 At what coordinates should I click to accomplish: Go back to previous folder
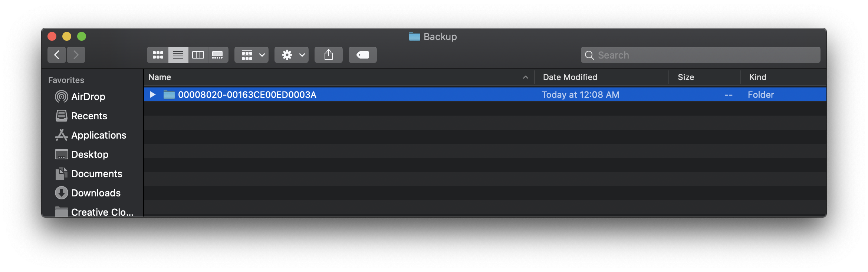point(57,55)
